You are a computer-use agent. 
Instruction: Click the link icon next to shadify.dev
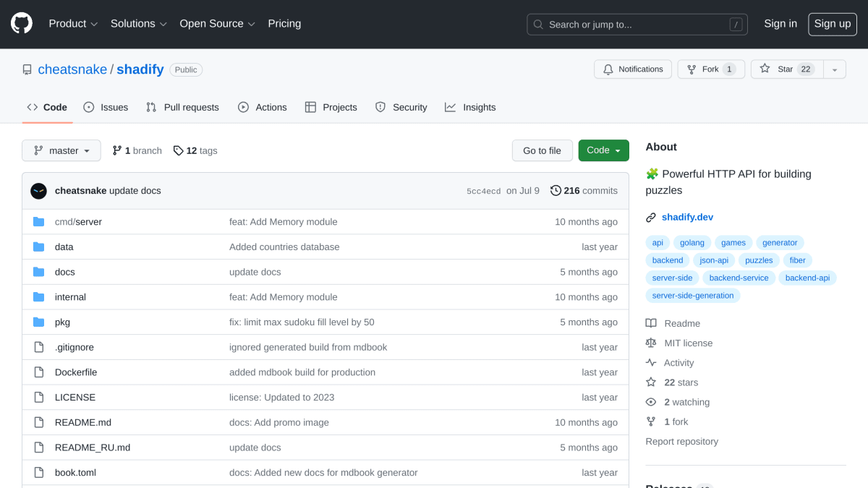coord(651,218)
